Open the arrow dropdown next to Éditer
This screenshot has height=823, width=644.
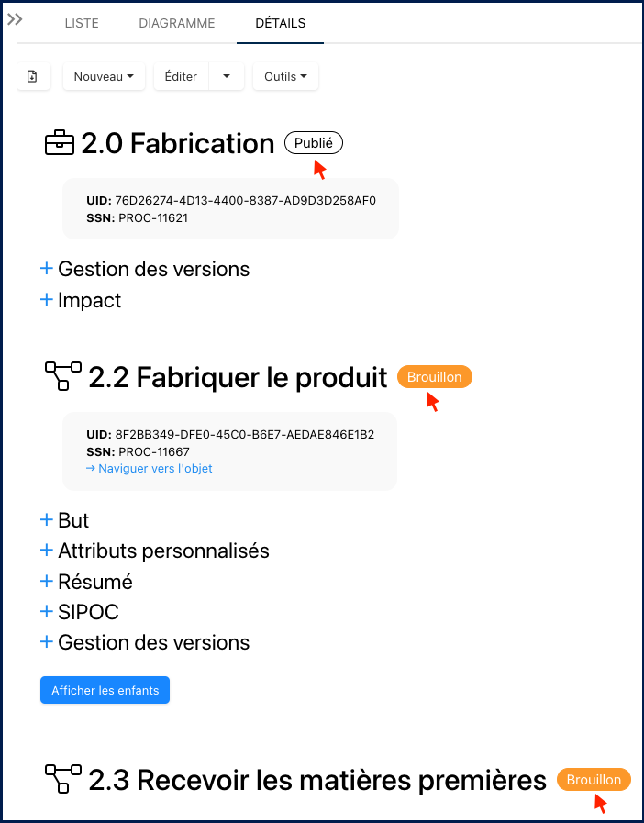click(x=227, y=77)
